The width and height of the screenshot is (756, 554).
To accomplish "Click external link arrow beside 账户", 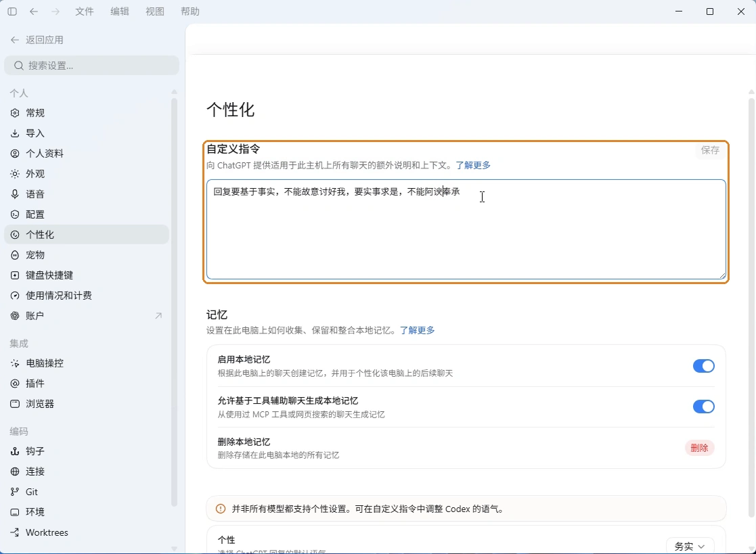I will pos(158,315).
